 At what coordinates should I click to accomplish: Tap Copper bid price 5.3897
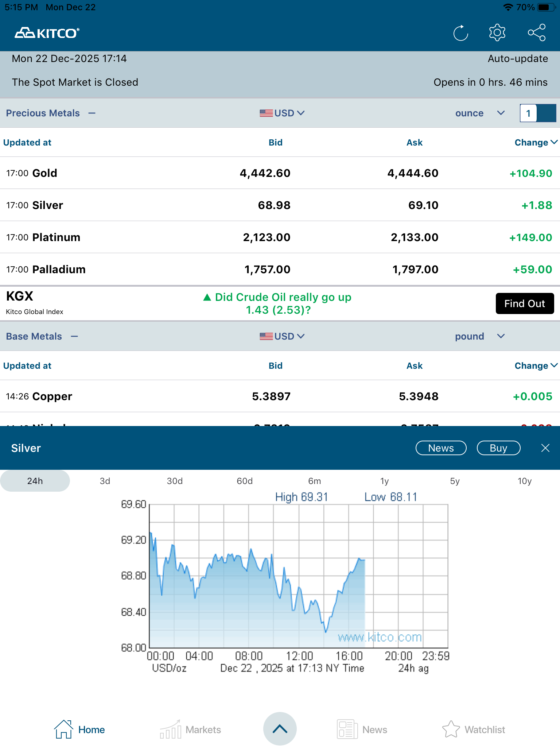tap(271, 396)
